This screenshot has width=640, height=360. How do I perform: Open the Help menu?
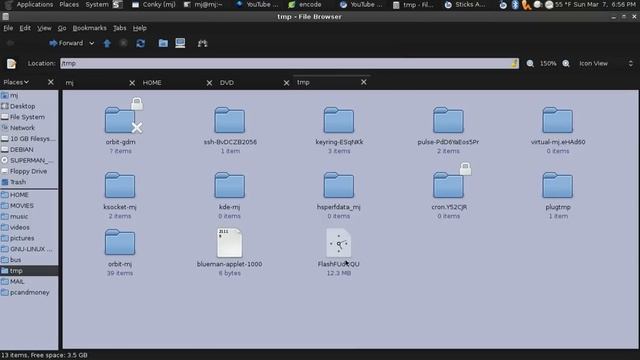(140, 28)
